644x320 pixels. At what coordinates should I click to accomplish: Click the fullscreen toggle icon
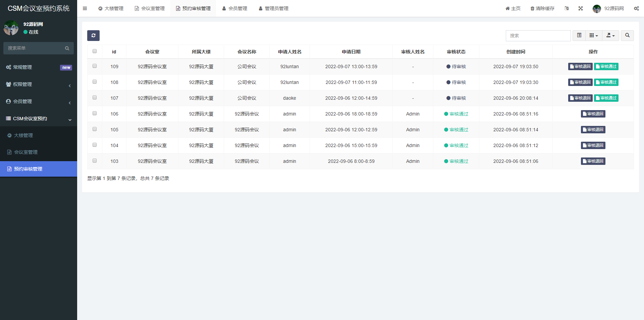coord(580,8)
